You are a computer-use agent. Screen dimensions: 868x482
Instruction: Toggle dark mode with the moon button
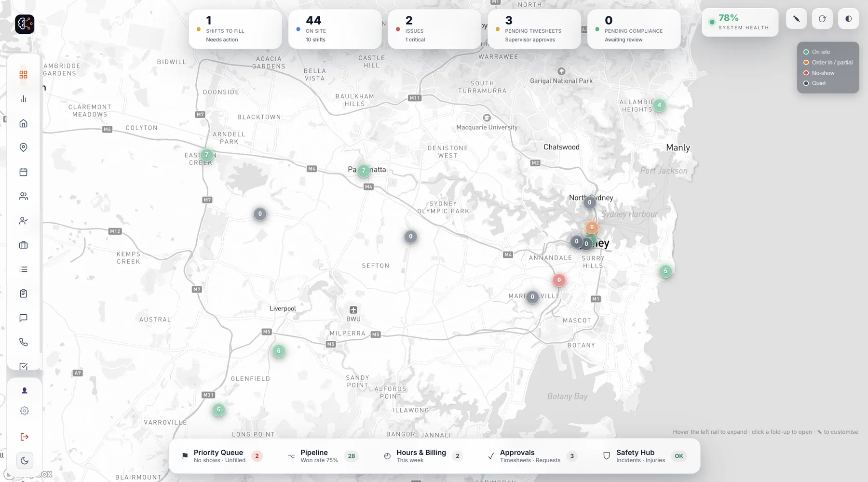[25, 461]
